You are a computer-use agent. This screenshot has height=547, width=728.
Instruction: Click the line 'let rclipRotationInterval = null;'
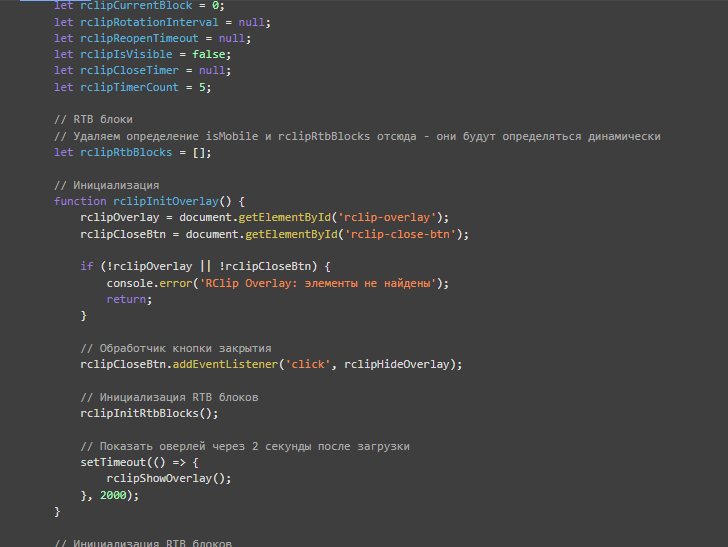coord(162,22)
